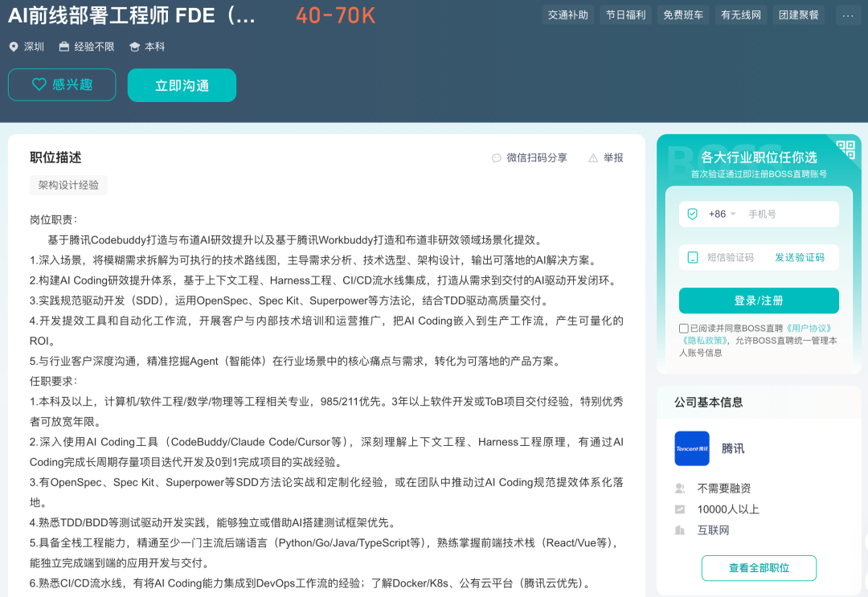
Task: Click the 岗位职责: line
Action: pyautogui.click(x=54, y=219)
